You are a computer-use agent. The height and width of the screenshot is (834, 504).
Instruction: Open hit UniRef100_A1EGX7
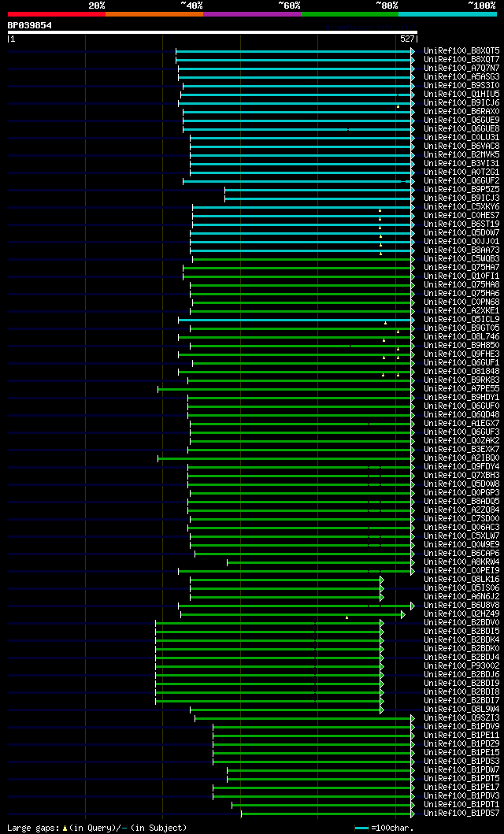(461, 424)
